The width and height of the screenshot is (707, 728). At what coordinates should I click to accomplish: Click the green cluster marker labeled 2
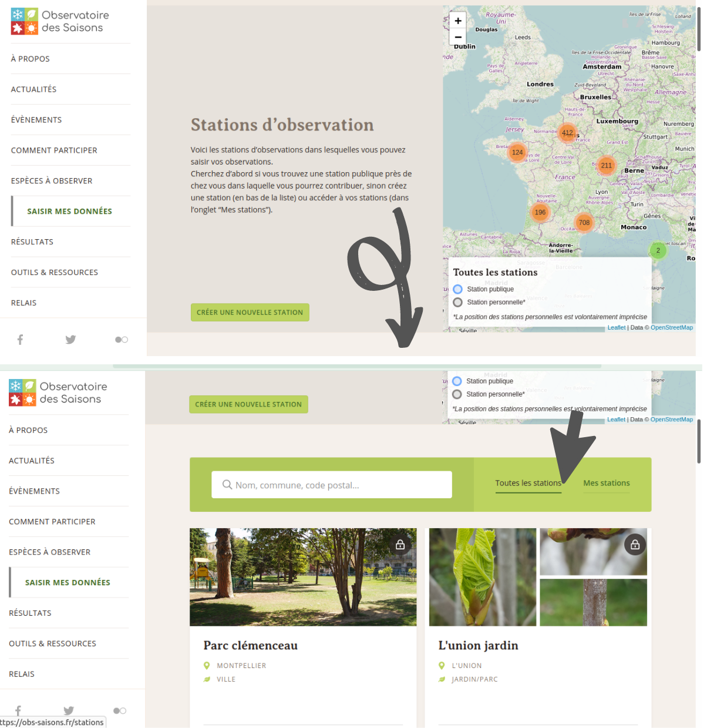click(x=658, y=250)
